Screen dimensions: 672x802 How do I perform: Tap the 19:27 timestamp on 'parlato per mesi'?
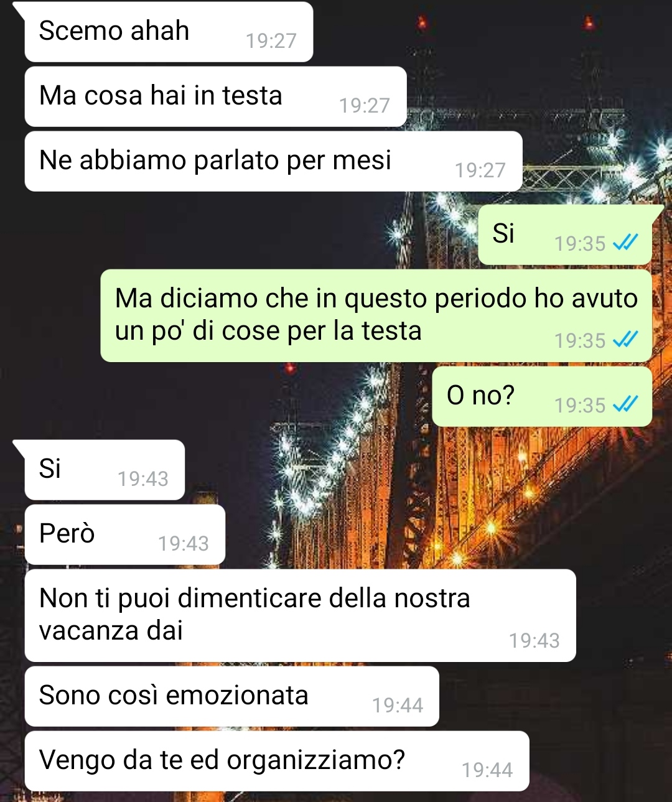point(480,170)
